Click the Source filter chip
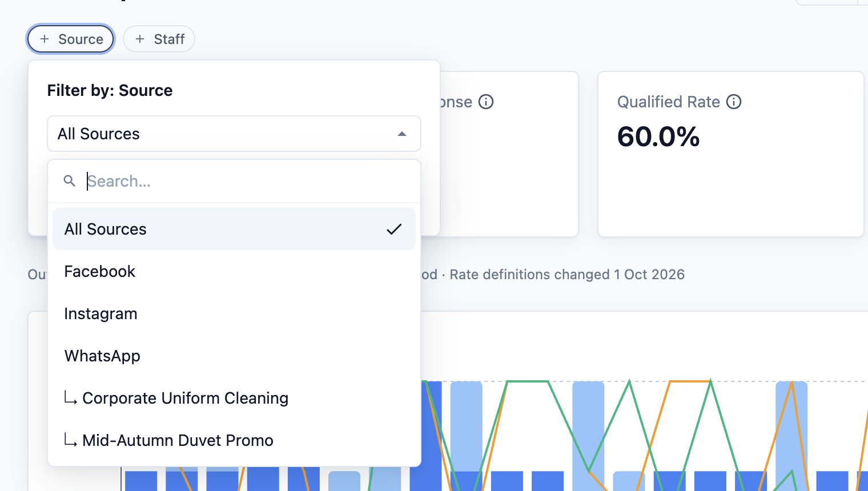The height and width of the screenshot is (491, 868). click(71, 39)
